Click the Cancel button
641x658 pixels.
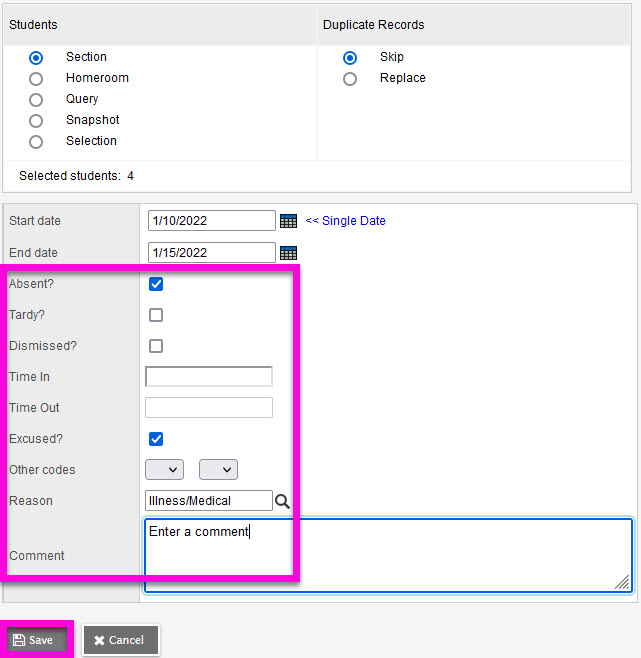click(x=121, y=640)
